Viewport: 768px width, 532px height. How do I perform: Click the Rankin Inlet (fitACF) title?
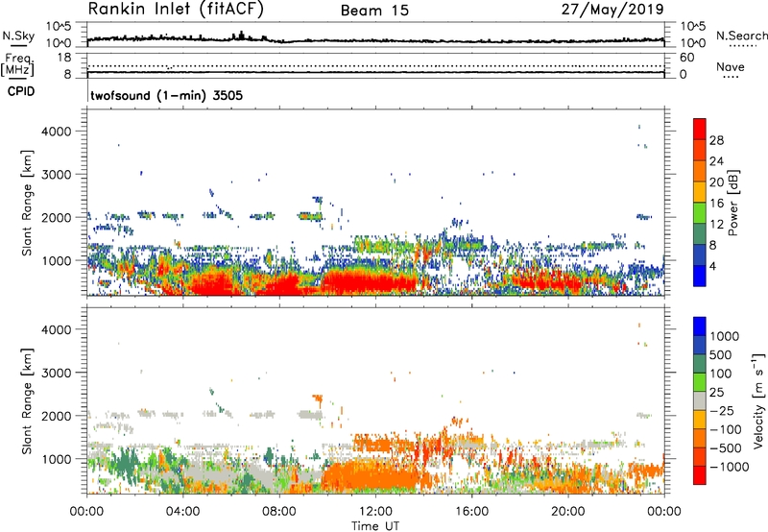pyautogui.click(x=176, y=10)
